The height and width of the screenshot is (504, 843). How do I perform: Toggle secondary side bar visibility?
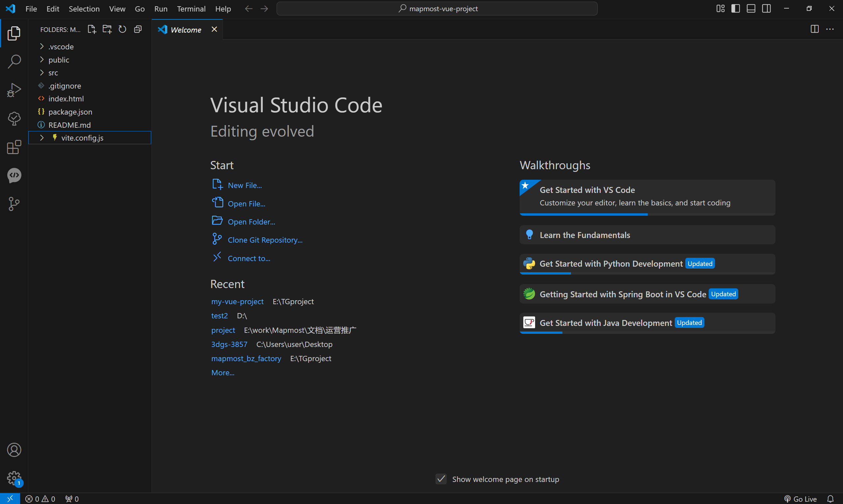(767, 9)
